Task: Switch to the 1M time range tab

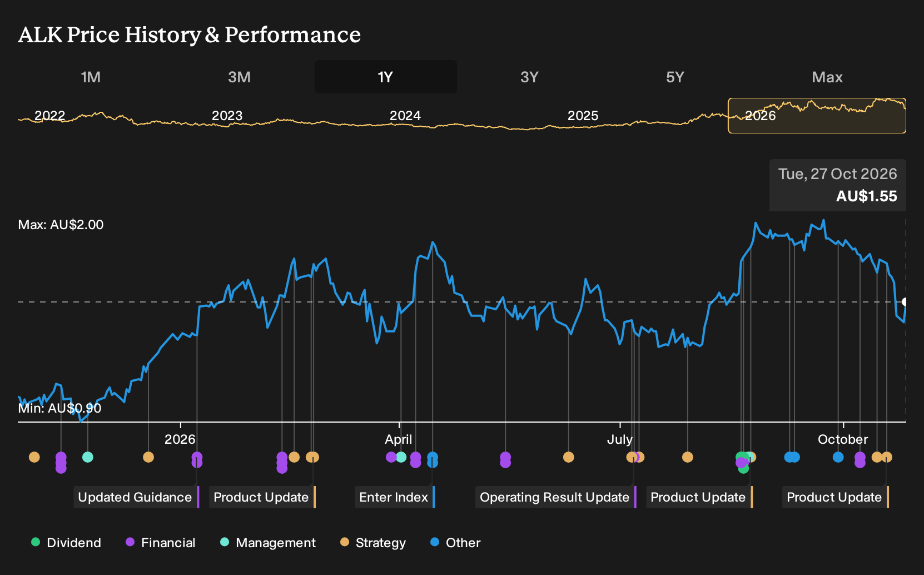Action: coord(91,77)
